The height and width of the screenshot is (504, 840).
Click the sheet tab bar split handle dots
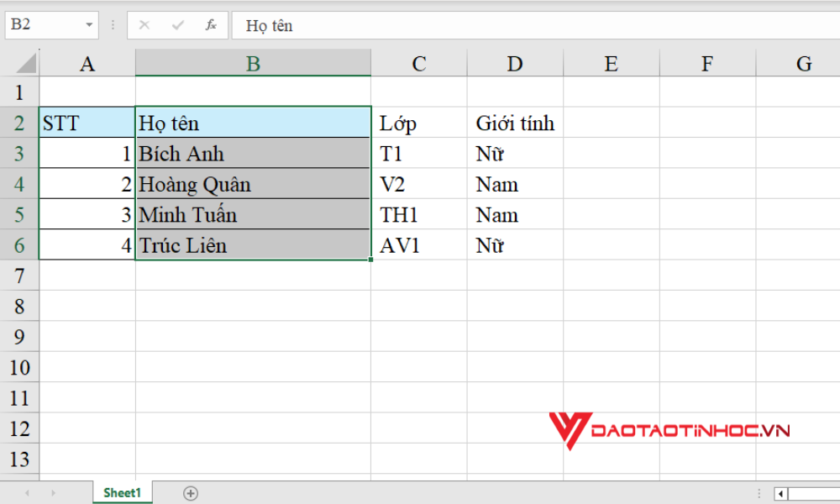click(759, 493)
